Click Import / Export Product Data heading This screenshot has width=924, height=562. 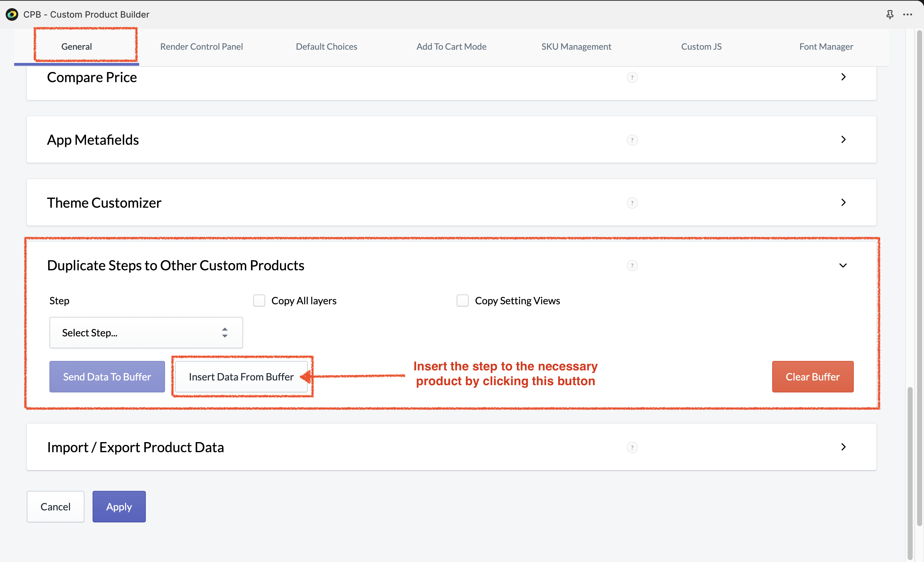tap(135, 447)
